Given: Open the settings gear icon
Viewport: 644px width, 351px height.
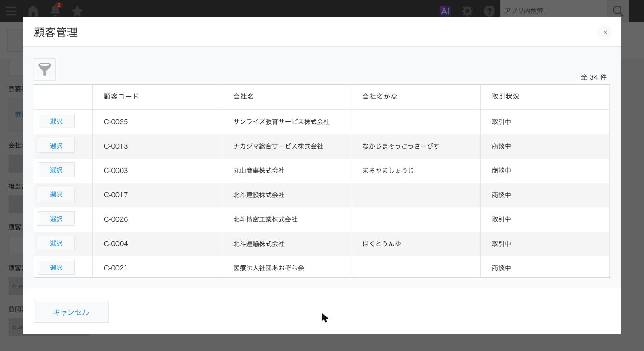Looking at the screenshot, I should click(x=467, y=11).
